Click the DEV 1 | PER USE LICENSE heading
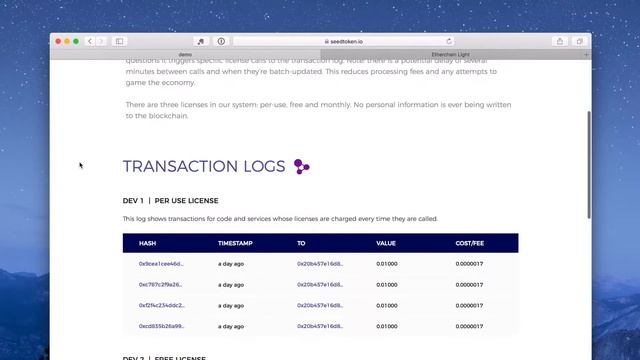The height and width of the screenshot is (360, 640). 170,201
